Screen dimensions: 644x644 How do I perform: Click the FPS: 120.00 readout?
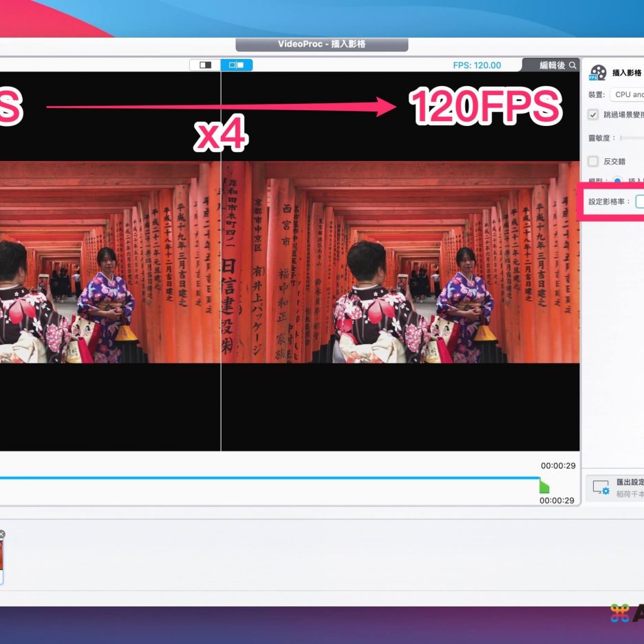[x=477, y=65]
